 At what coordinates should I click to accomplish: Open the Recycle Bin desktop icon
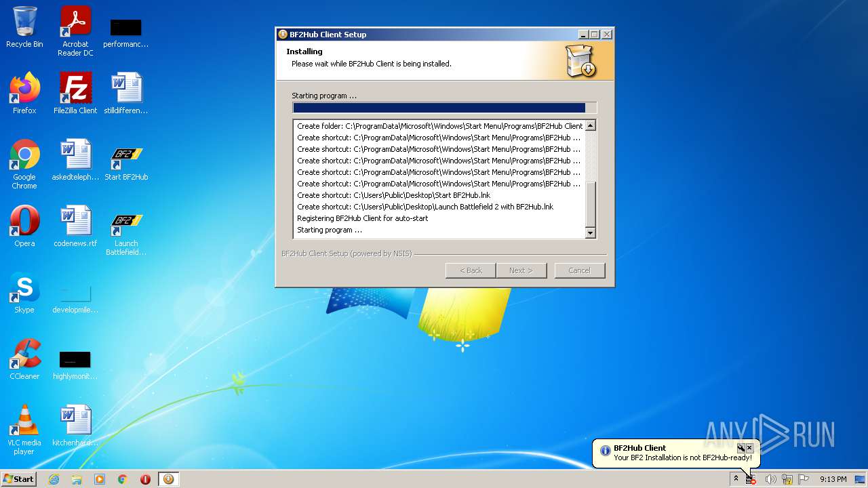click(24, 27)
